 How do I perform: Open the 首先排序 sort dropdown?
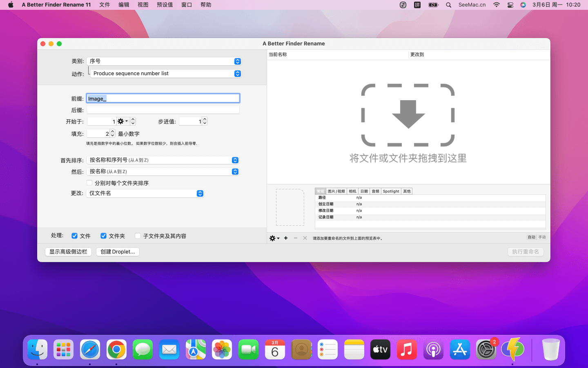tap(163, 160)
